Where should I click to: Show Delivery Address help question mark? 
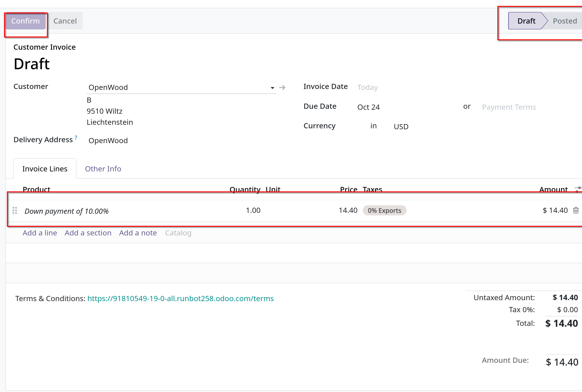coord(76,138)
